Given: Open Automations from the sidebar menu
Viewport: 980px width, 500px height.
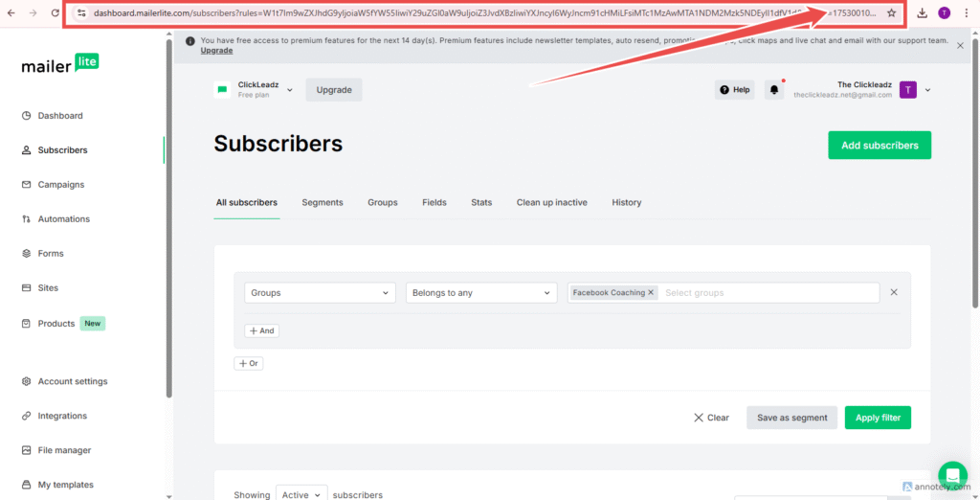Looking at the screenshot, I should tap(64, 219).
